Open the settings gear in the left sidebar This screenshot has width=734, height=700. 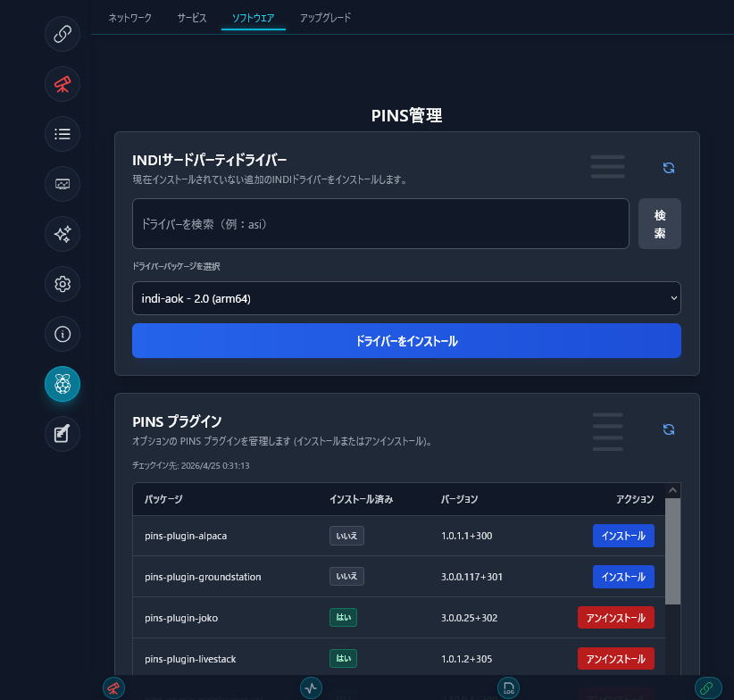(63, 284)
